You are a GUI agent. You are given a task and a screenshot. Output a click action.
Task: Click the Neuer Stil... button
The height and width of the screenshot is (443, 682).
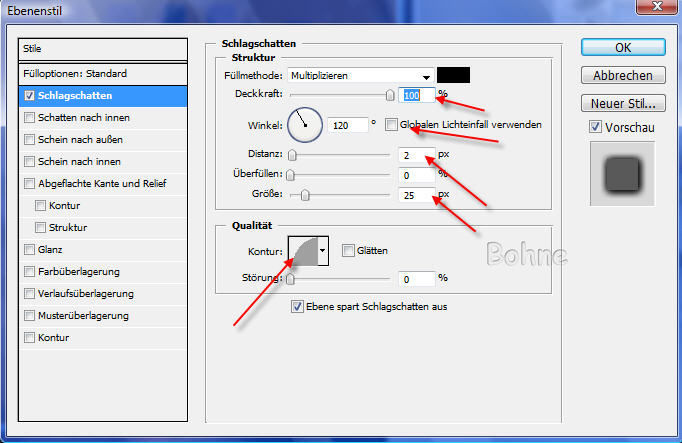tap(623, 103)
